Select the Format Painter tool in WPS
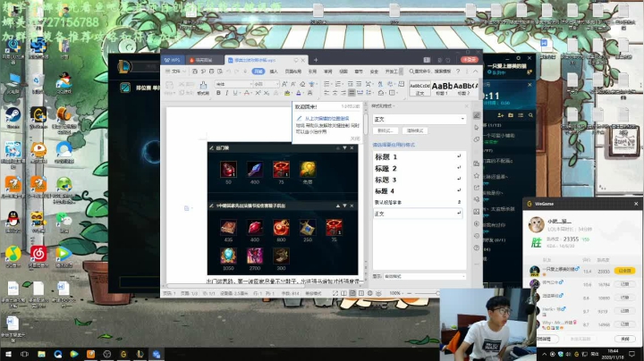Image resolution: width=644 pixels, height=361 pixels. point(203,88)
